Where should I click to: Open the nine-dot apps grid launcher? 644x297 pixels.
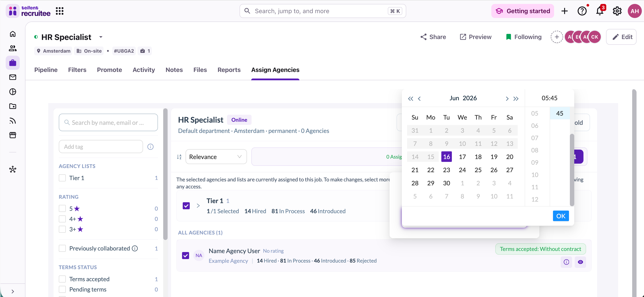[x=59, y=11]
